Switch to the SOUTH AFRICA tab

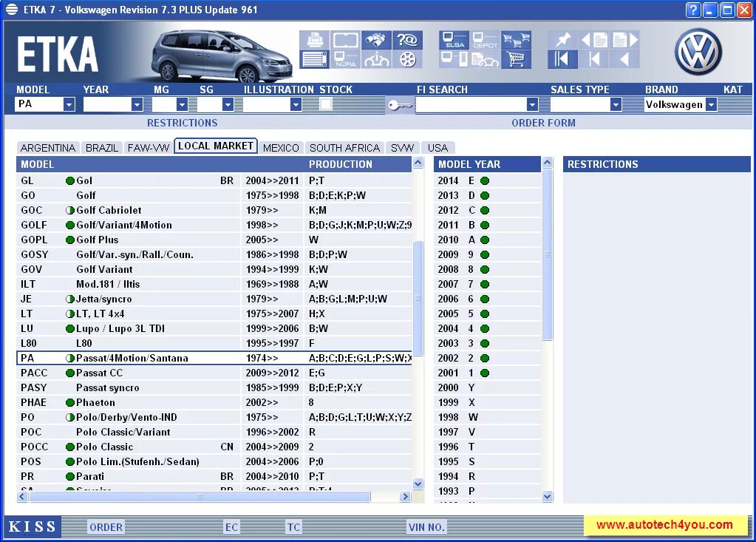click(344, 148)
